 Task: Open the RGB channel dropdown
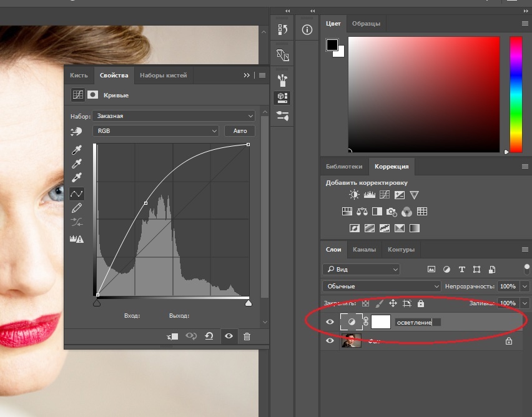[155, 131]
